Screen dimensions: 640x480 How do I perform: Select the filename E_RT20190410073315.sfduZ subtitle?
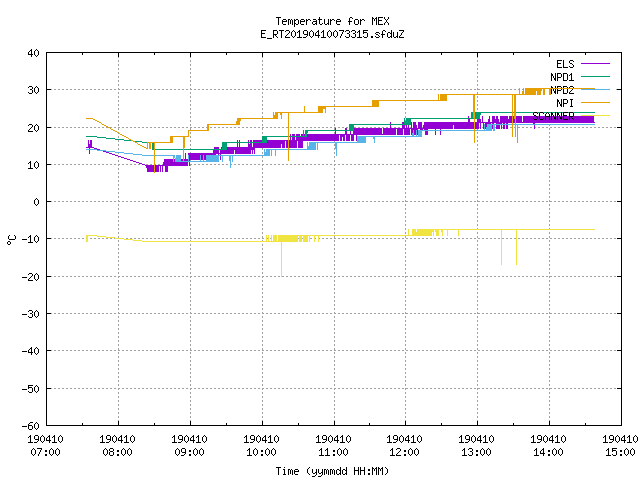tap(332, 34)
